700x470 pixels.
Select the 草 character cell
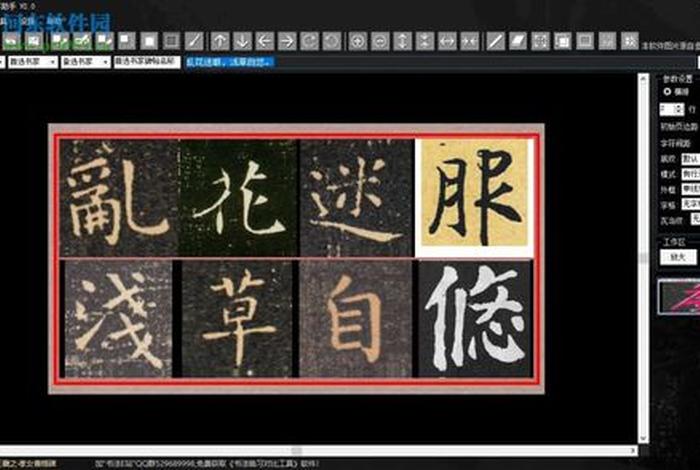click(x=237, y=319)
